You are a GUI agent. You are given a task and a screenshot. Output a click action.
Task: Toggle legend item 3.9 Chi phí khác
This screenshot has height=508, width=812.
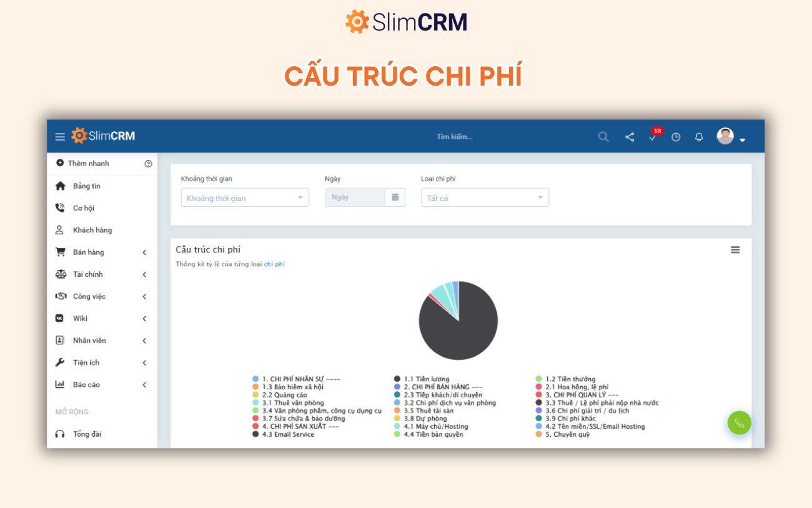[565, 419]
